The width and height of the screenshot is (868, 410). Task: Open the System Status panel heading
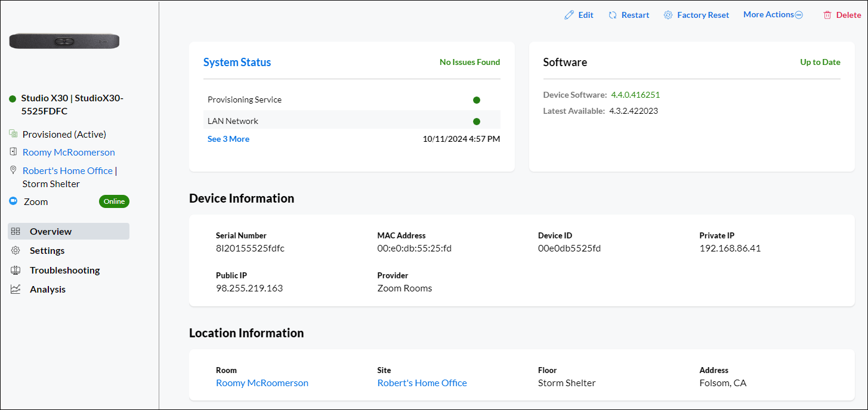(237, 62)
